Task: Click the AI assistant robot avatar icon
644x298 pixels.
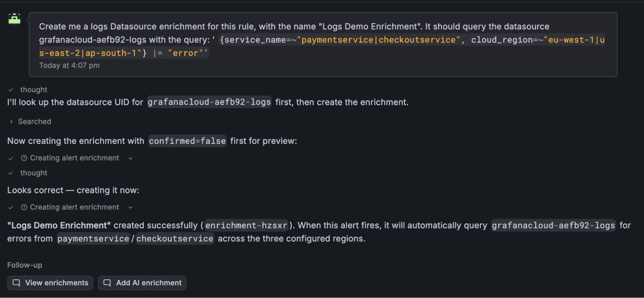Action: pos(14,19)
